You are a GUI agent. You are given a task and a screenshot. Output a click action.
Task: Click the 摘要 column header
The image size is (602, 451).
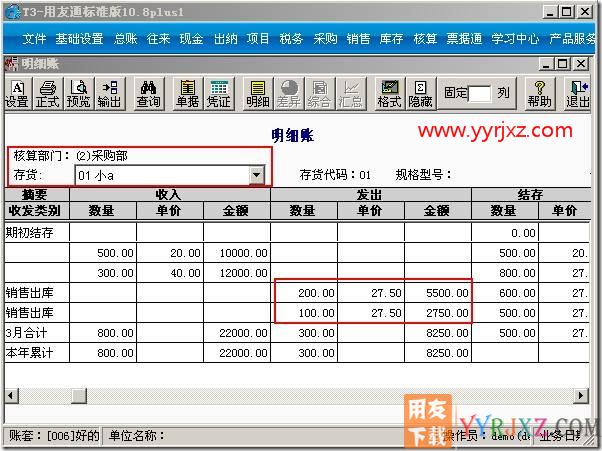(36, 195)
